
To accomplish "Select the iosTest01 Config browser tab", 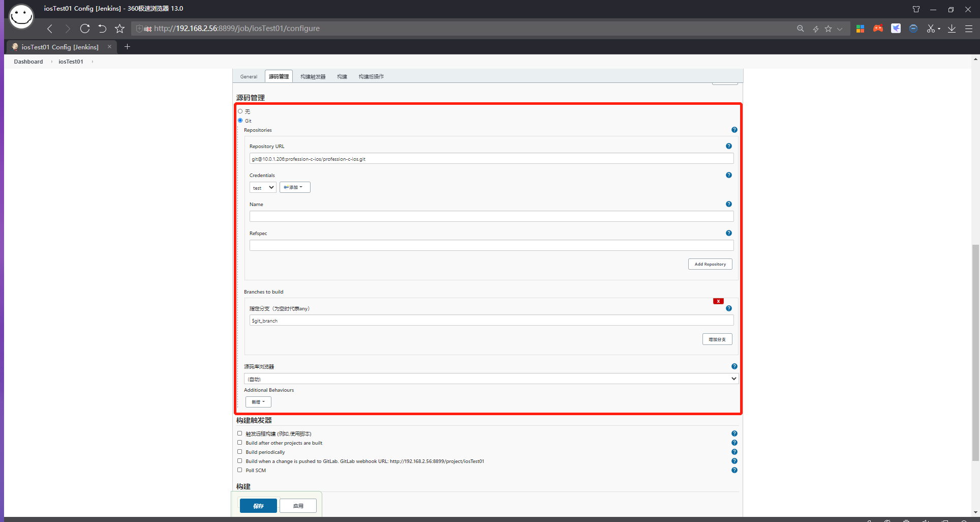I will (61, 47).
